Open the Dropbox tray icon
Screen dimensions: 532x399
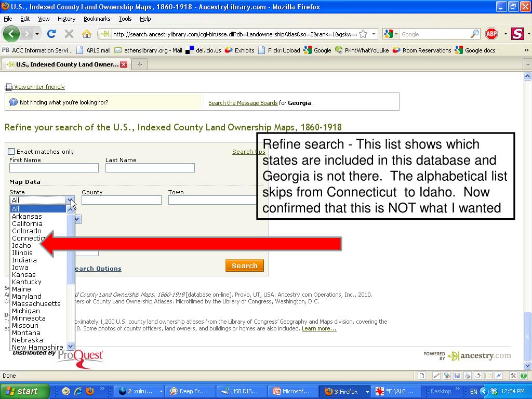(x=494, y=391)
